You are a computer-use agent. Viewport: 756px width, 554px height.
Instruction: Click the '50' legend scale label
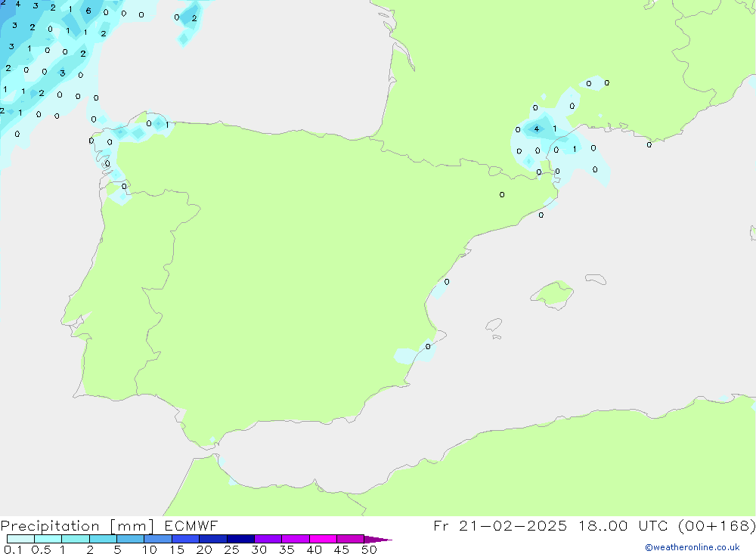pos(369,549)
